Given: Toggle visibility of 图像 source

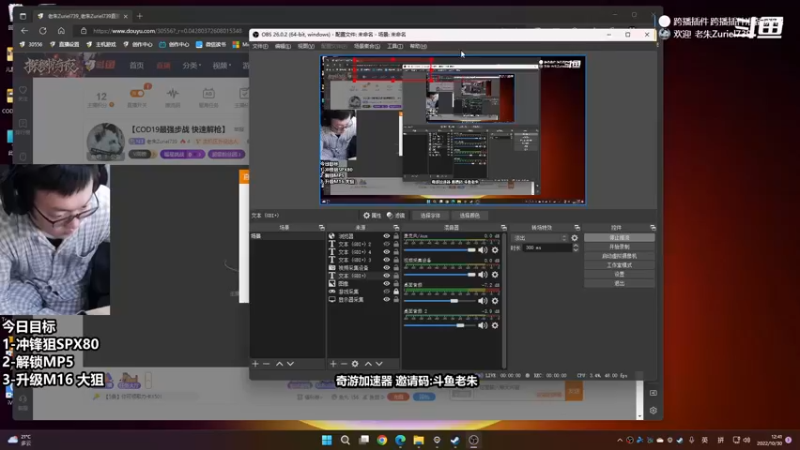Looking at the screenshot, I should 386,283.
